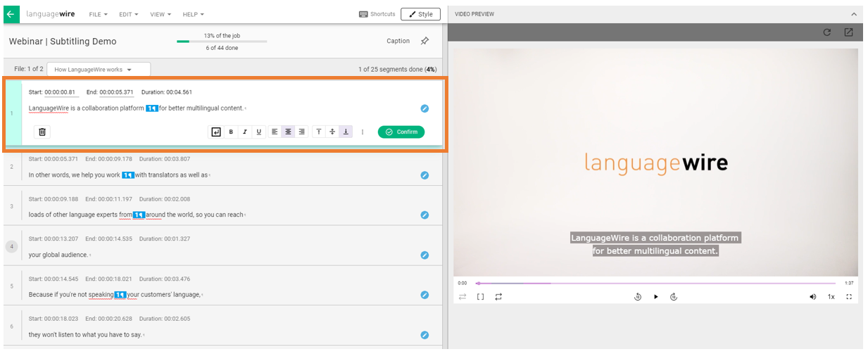Image resolution: width=868 pixels, height=354 pixels.
Task: Delete segment 1 with the trash icon
Action: 42,132
